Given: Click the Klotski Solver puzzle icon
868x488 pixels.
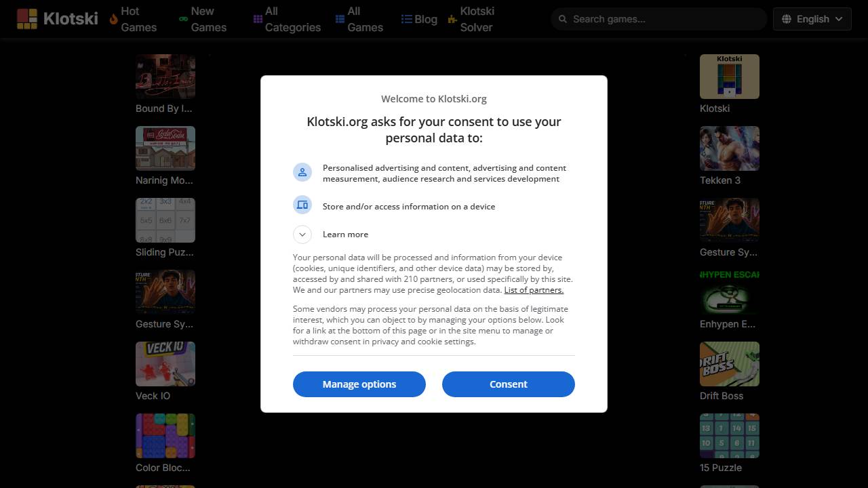Looking at the screenshot, I should click(x=452, y=20).
